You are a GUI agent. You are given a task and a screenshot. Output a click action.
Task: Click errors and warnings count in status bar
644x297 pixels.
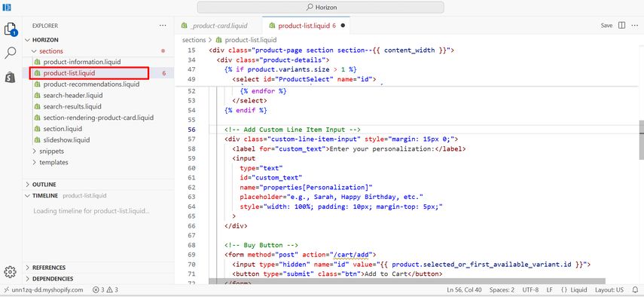[x=105, y=289]
